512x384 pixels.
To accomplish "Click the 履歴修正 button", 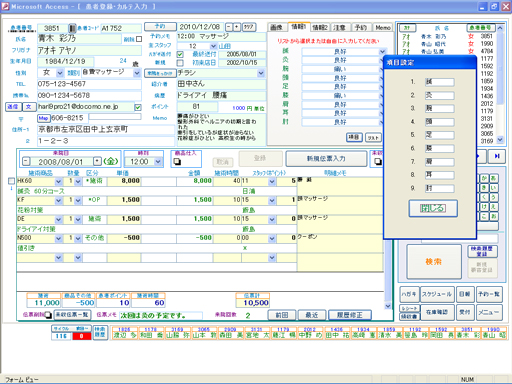I will (x=350, y=315).
